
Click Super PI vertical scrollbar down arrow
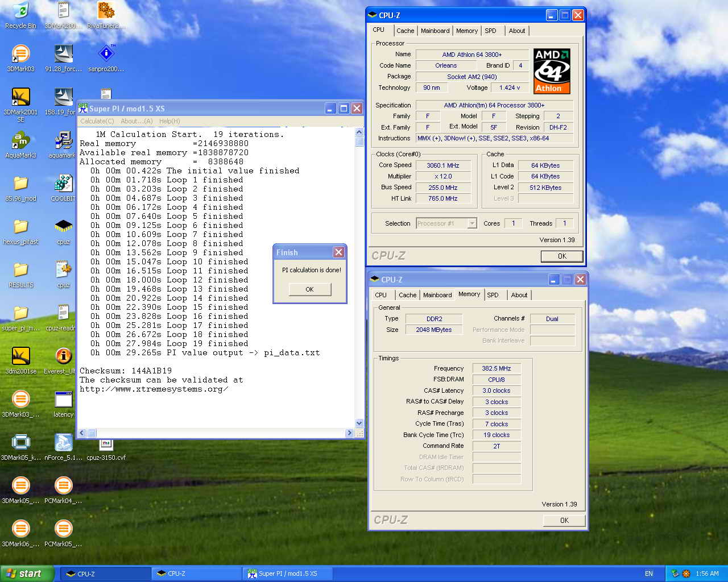point(359,423)
